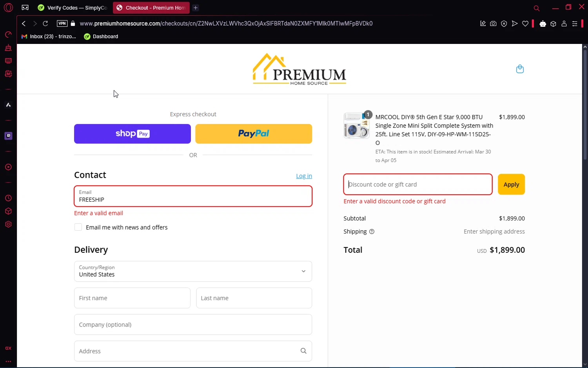Viewport: 588px width, 368px height.
Task: Open Extensions cube icon in sidebar
Action: 8,211
